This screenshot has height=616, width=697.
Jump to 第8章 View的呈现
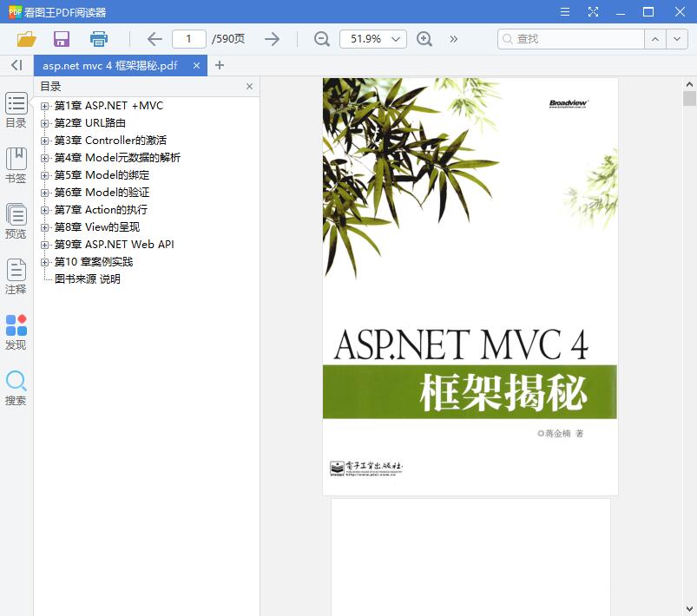click(97, 227)
